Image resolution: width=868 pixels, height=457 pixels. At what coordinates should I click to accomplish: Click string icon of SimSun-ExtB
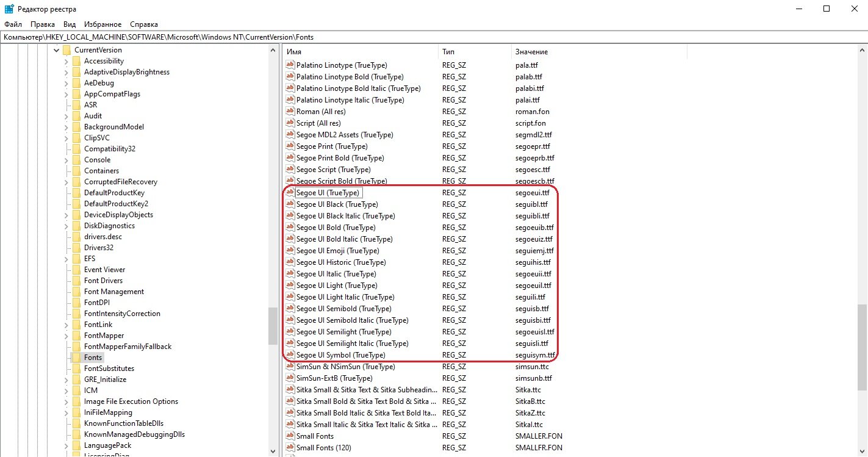pos(290,378)
